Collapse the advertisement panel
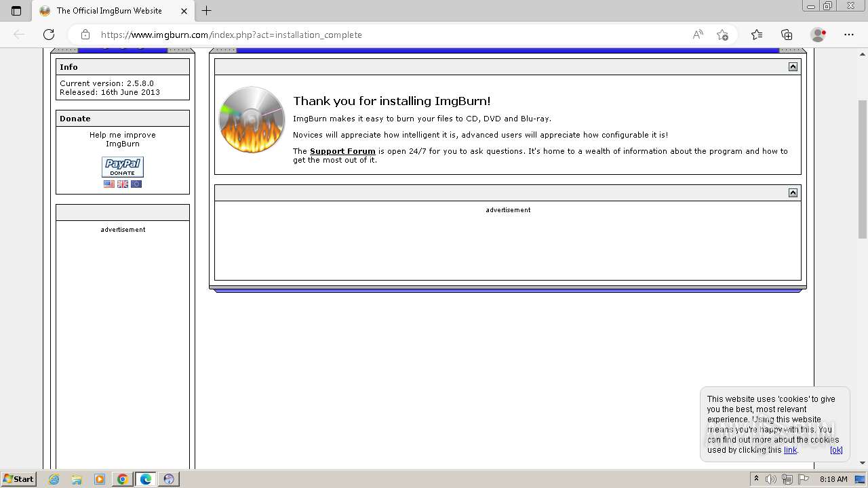Viewport: 868px width, 488px height. point(793,192)
